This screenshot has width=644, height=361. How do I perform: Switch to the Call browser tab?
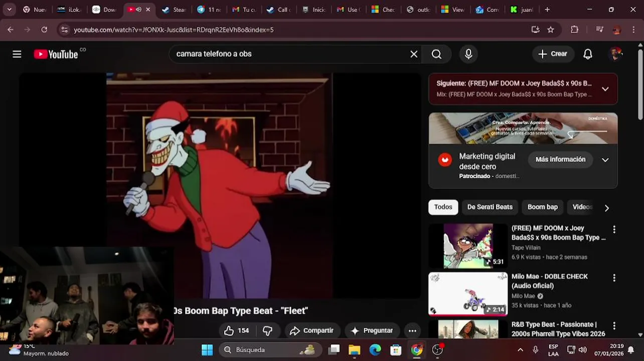pyautogui.click(x=278, y=10)
